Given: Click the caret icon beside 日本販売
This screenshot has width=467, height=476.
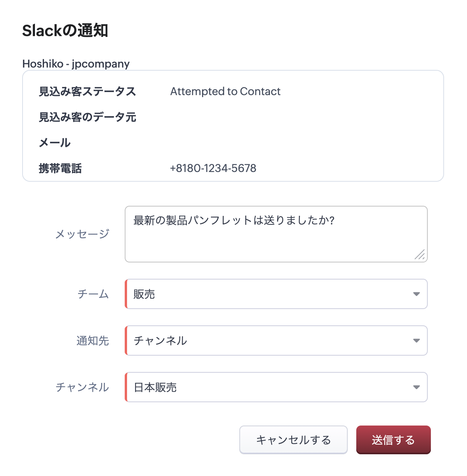Looking at the screenshot, I should (416, 387).
